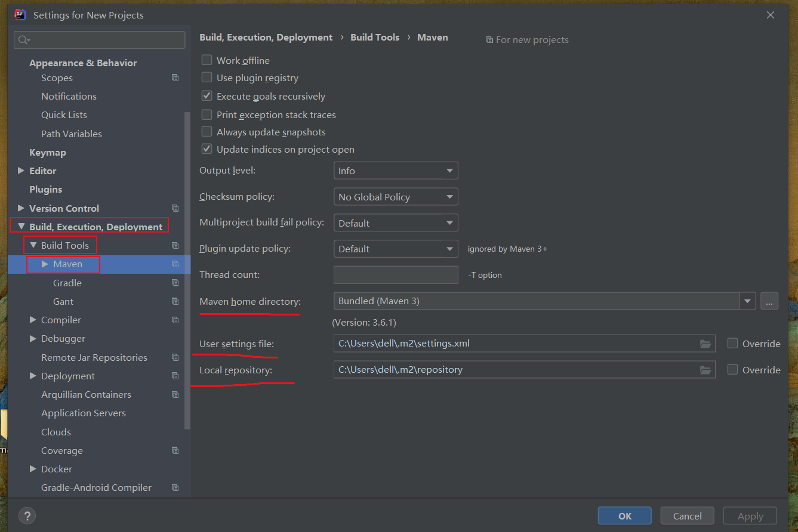Enable Use plugin registry checkbox
Viewport: 798px width, 532px height.
pyautogui.click(x=207, y=77)
